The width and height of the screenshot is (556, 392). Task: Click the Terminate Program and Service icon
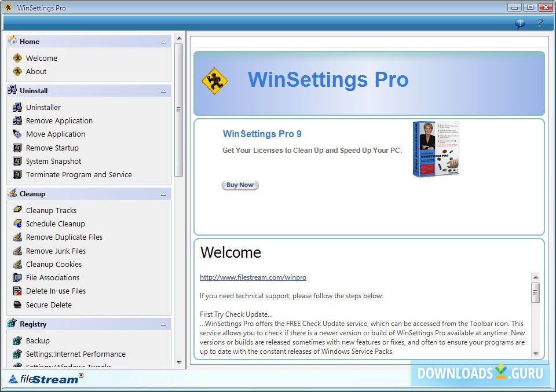point(17,174)
